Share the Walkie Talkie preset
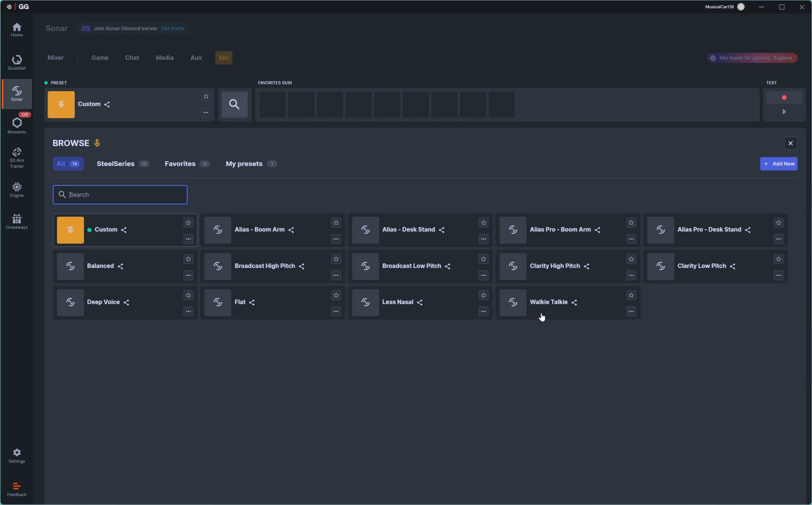The height and width of the screenshot is (505, 812). pos(574,302)
